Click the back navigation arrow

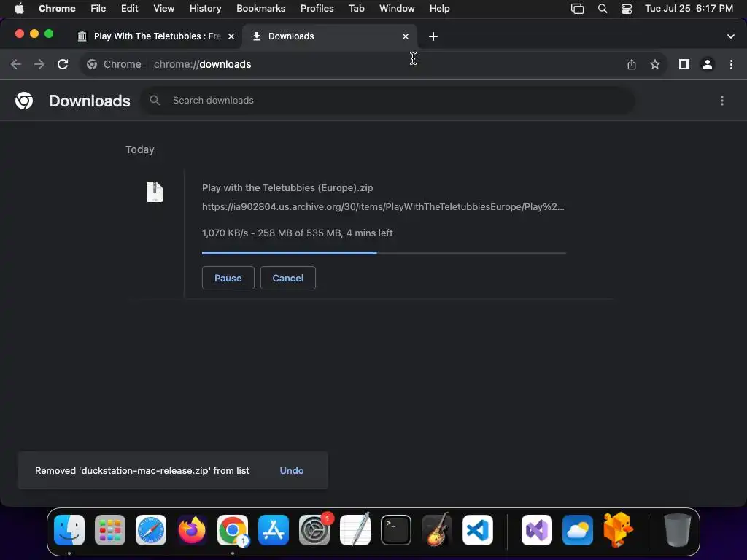16,64
